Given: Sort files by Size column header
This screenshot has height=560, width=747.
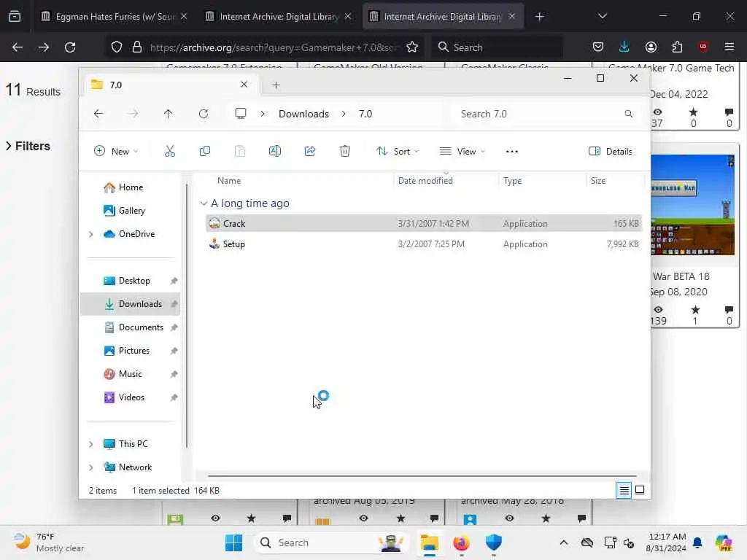Looking at the screenshot, I should coord(598,181).
